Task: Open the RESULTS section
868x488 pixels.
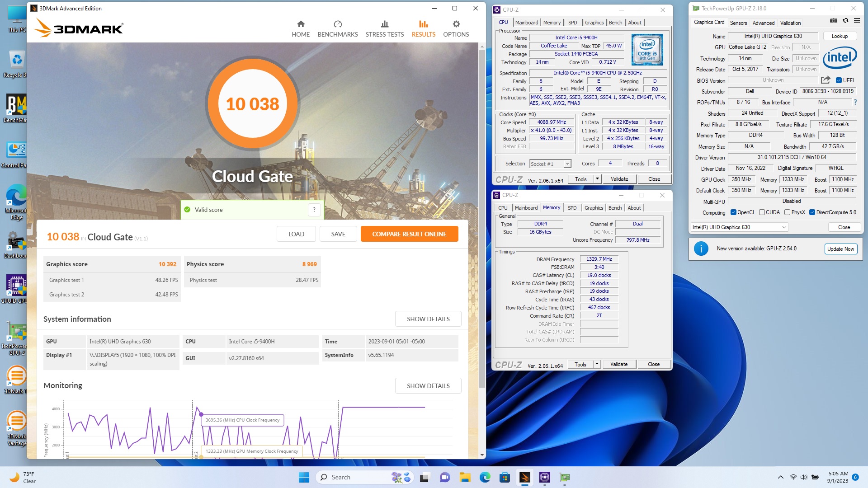Action: (424, 28)
